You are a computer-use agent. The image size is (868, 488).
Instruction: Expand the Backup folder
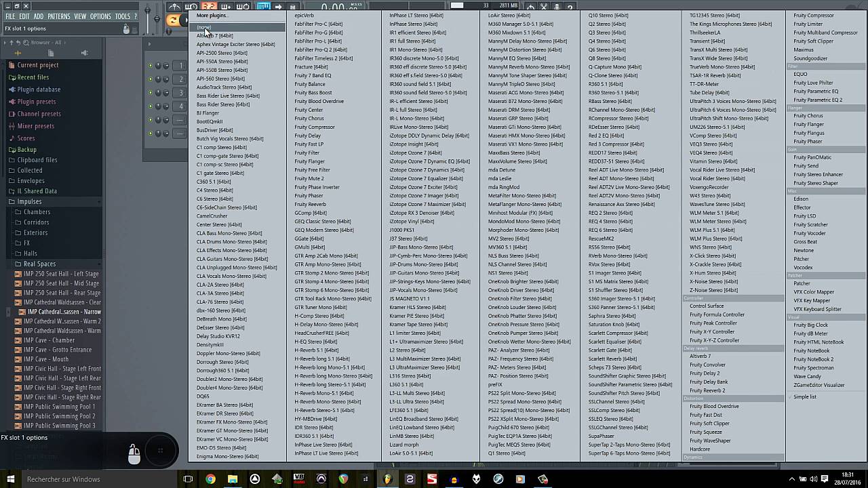coord(27,150)
